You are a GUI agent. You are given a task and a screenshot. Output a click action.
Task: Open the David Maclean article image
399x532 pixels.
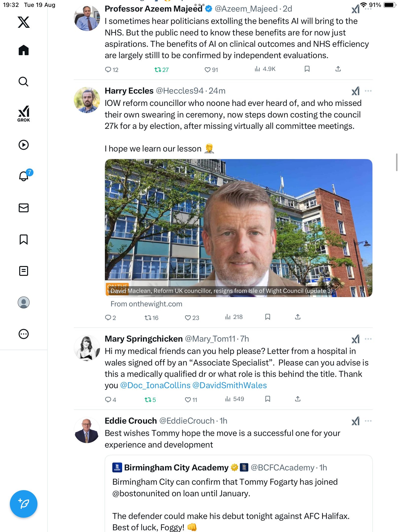pyautogui.click(x=238, y=228)
